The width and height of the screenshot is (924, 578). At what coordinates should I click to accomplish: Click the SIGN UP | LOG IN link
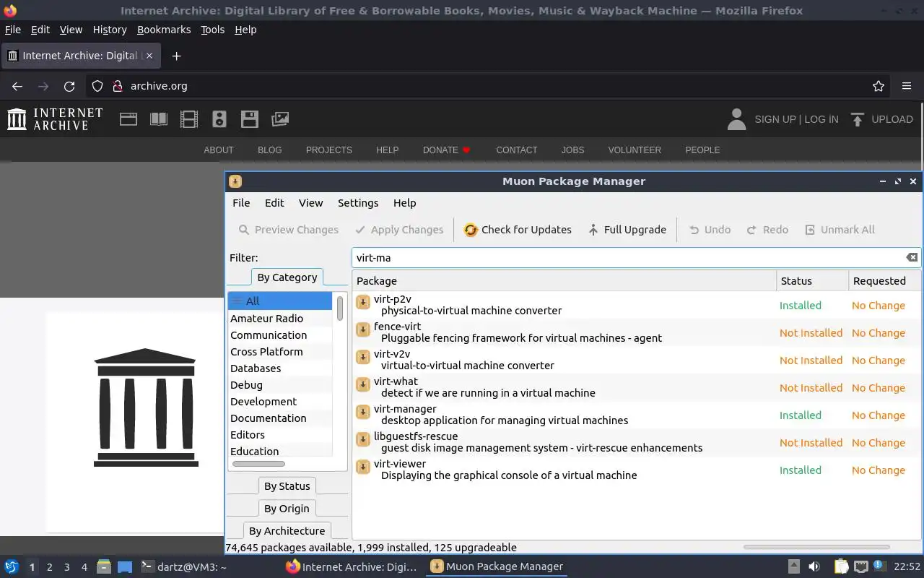pos(796,119)
